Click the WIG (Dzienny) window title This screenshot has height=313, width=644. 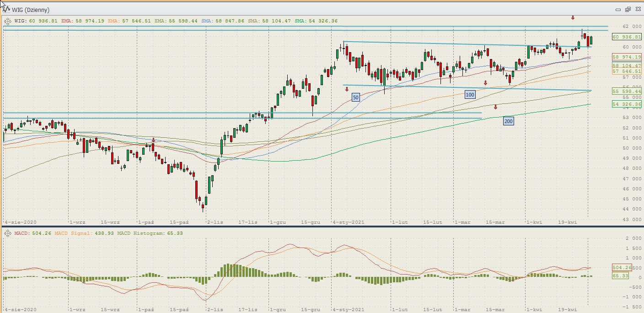pos(32,10)
